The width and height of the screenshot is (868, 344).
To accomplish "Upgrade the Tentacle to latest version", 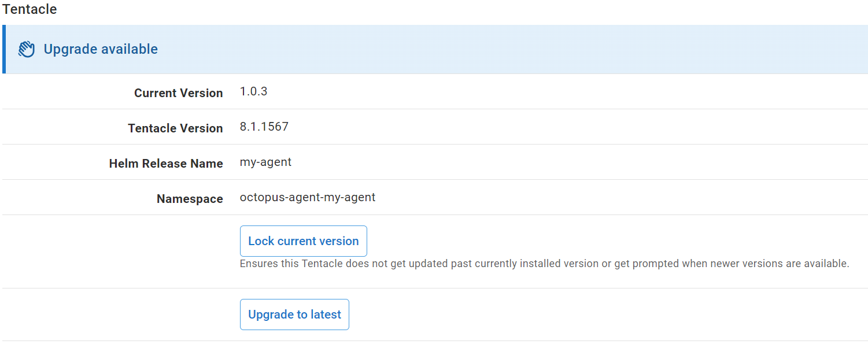I will [294, 314].
